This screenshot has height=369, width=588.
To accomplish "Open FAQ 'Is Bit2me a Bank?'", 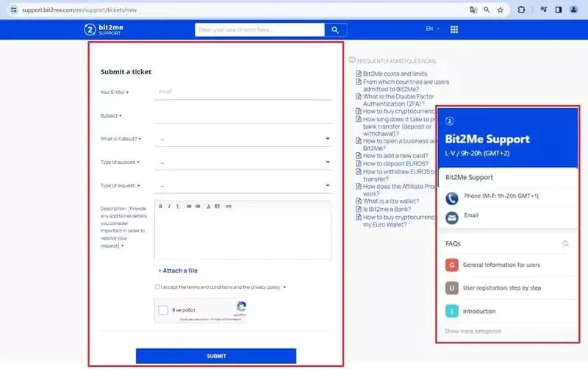I will [x=387, y=209].
